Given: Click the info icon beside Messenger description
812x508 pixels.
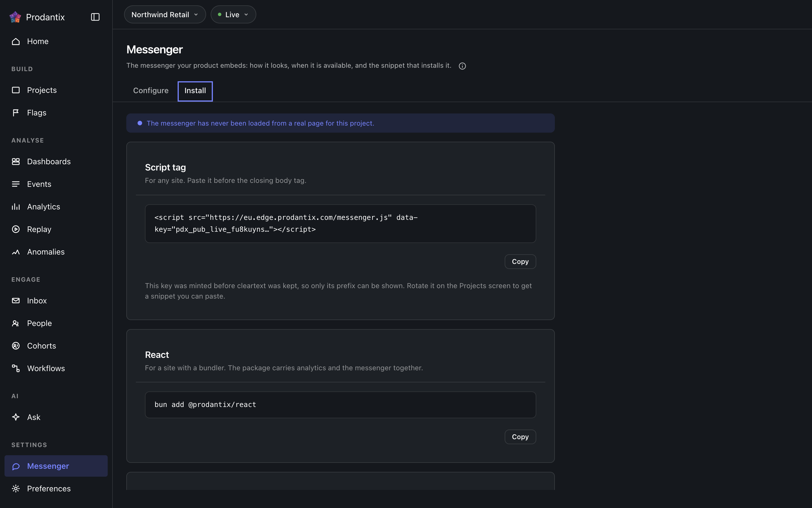Looking at the screenshot, I should pos(462,66).
